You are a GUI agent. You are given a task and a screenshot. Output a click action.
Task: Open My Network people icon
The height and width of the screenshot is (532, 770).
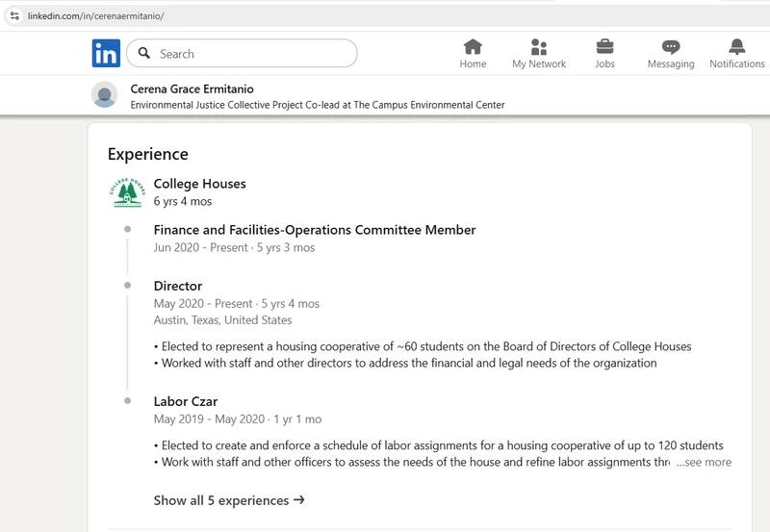[539, 47]
